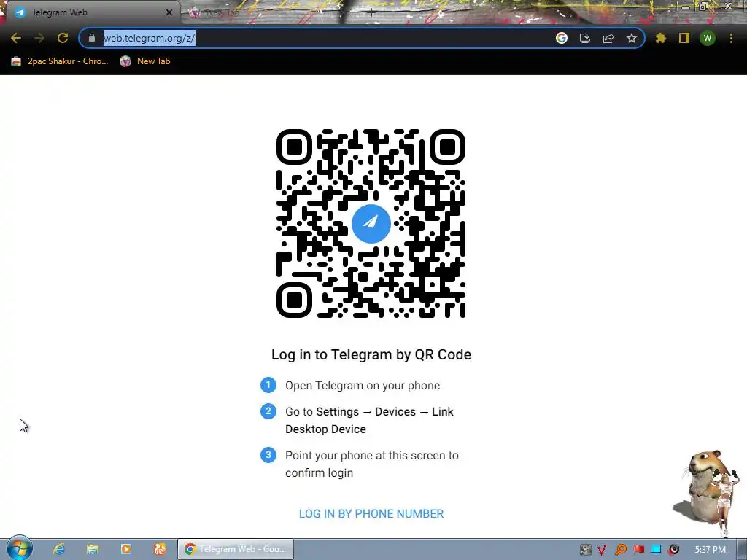This screenshot has width=747, height=560.
Task: Open Chrome's three-dot menu
Action: (731, 38)
